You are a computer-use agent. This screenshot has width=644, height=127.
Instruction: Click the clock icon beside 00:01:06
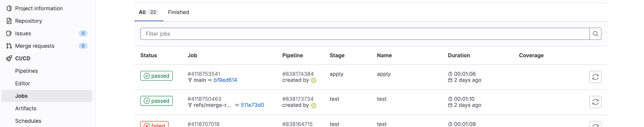tap(450, 74)
